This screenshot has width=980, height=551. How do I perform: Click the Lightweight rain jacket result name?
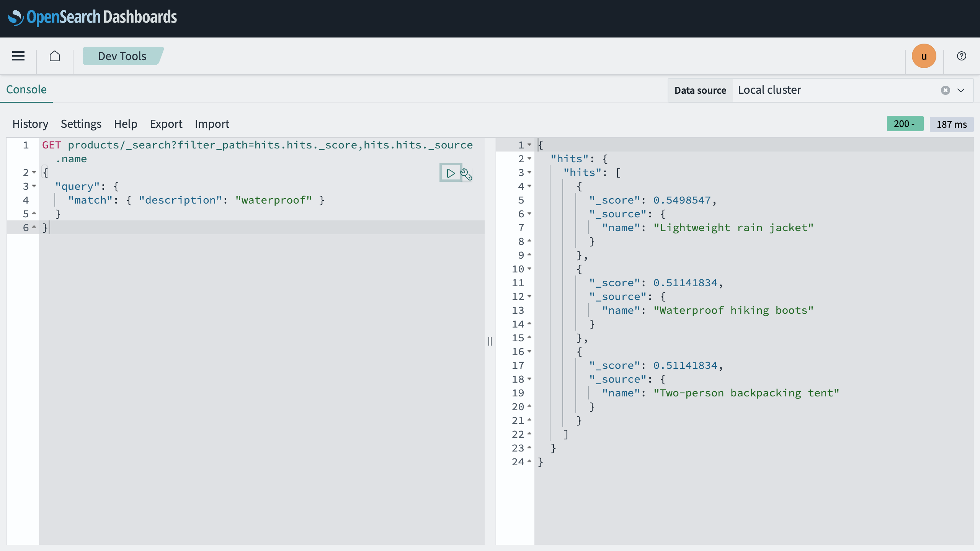(x=733, y=228)
